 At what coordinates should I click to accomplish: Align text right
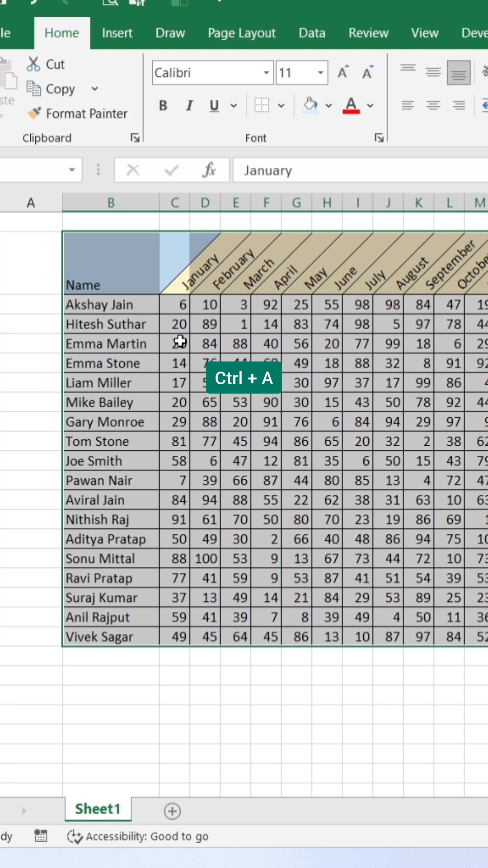(x=459, y=106)
